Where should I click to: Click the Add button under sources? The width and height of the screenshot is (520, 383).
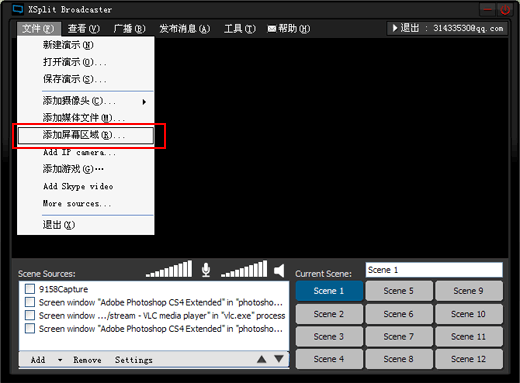(38, 360)
